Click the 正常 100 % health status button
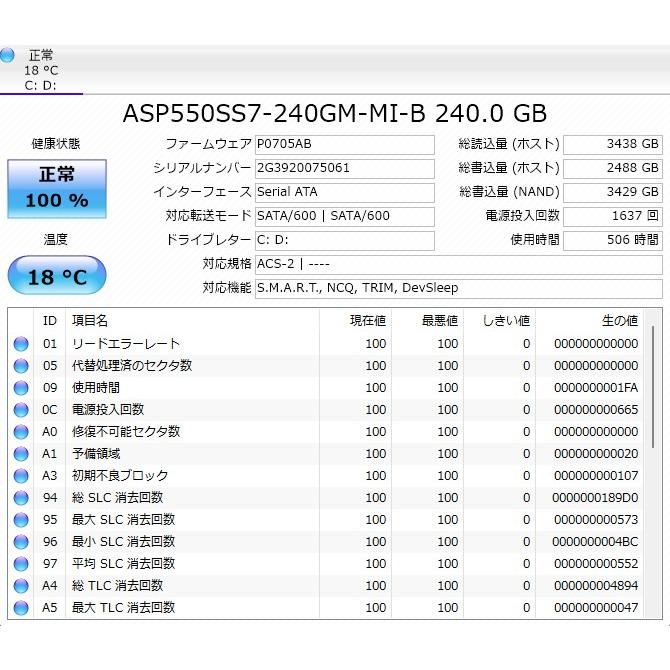The image size is (670, 670). coord(57,189)
